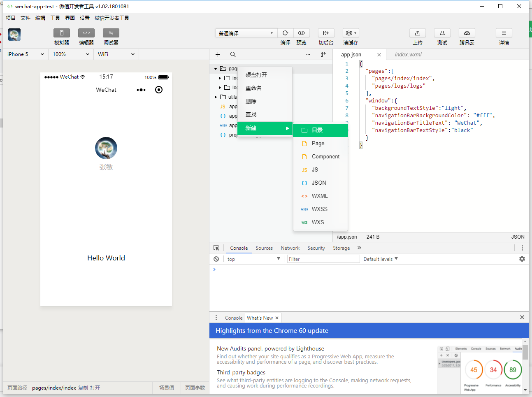Click the inspect element icon in DevTools
This screenshot has width=532, height=397.
(x=216, y=248)
